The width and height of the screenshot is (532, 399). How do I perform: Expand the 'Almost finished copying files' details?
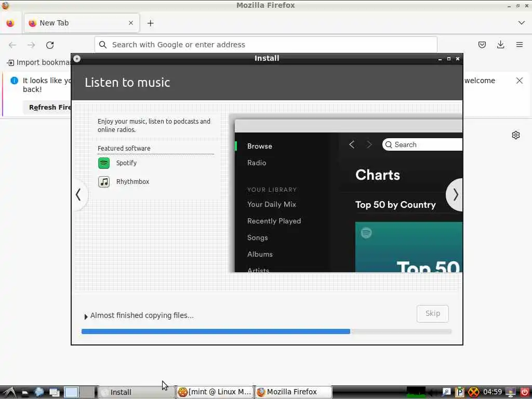[x=86, y=316]
